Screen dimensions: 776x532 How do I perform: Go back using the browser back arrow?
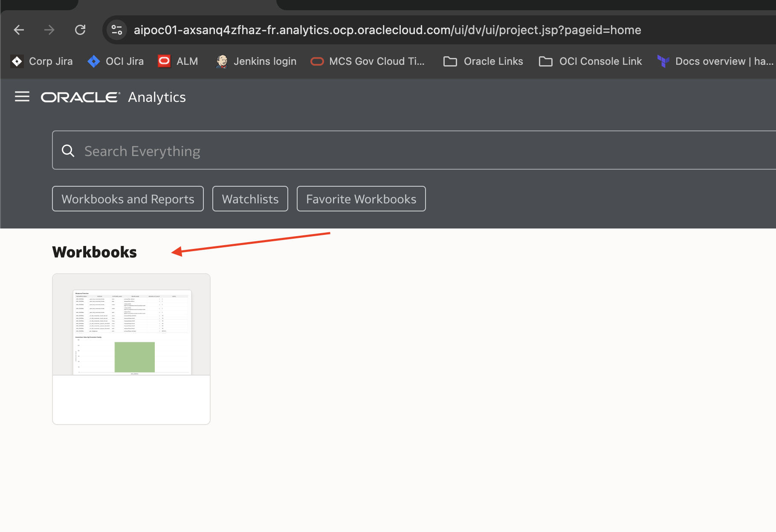[19, 30]
